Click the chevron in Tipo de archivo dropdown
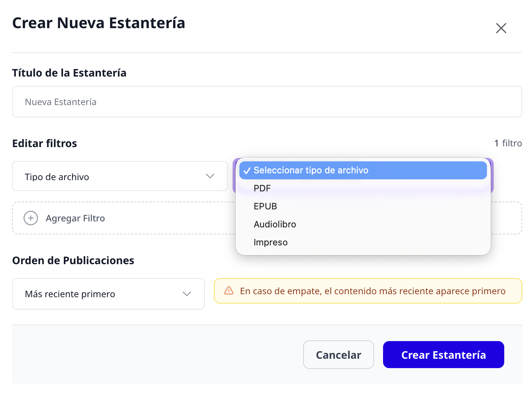 point(210,176)
